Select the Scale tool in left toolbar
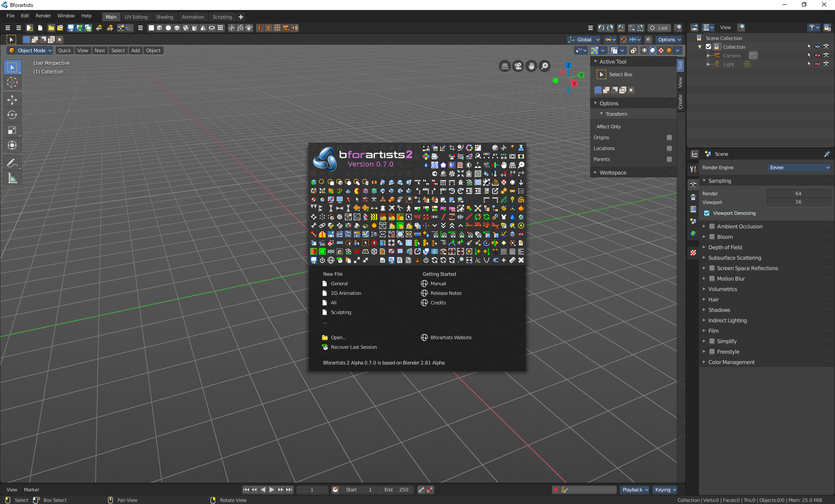835x504 pixels. click(12, 130)
